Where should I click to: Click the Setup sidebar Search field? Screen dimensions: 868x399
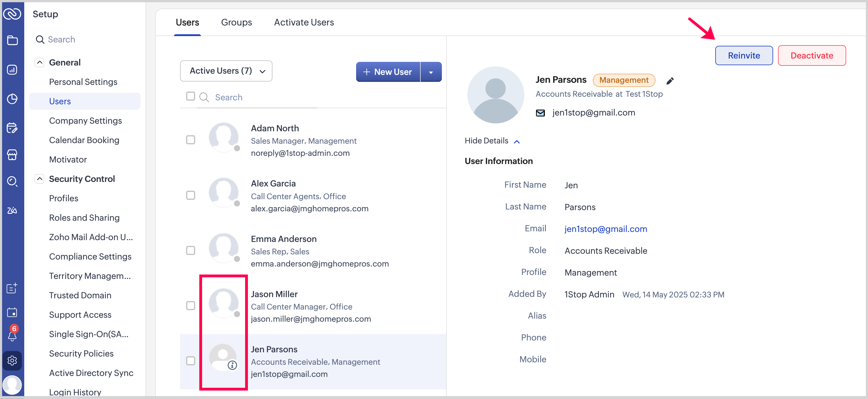pyautogui.click(x=61, y=39)
